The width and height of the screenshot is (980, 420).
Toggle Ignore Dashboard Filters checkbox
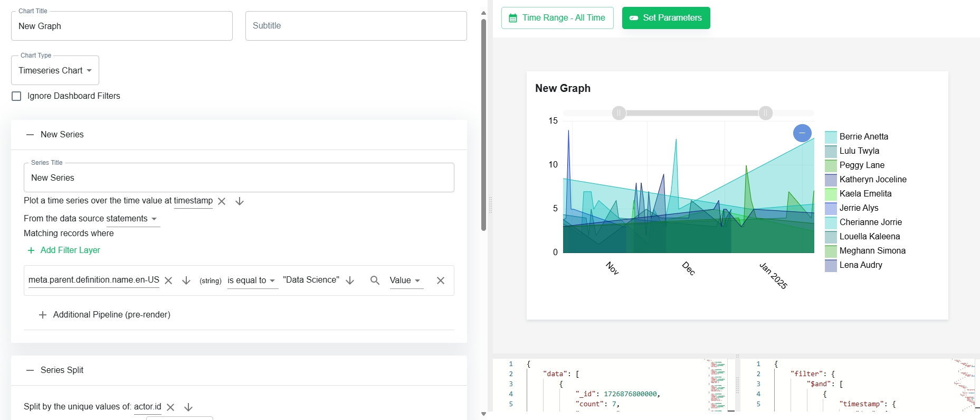pos(16,96)
